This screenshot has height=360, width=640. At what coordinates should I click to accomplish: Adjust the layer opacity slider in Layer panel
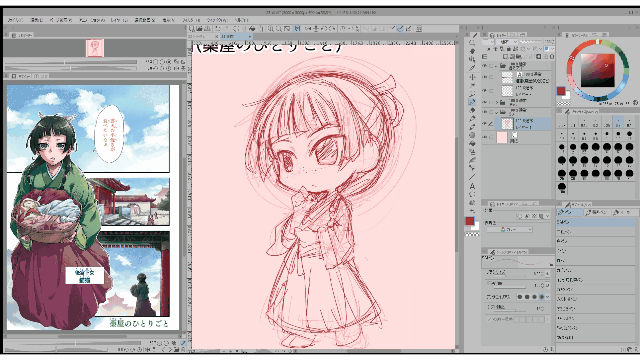532,42
